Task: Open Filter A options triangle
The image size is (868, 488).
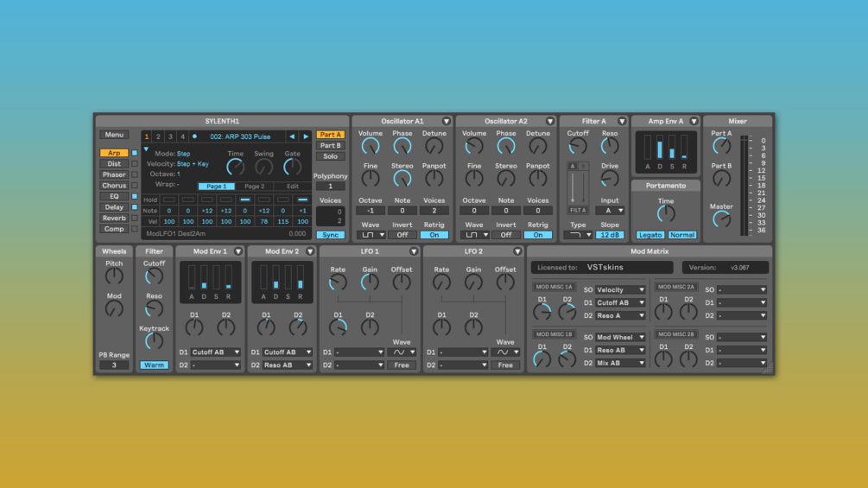Action: pyautogui.click(x=622, y=121)
